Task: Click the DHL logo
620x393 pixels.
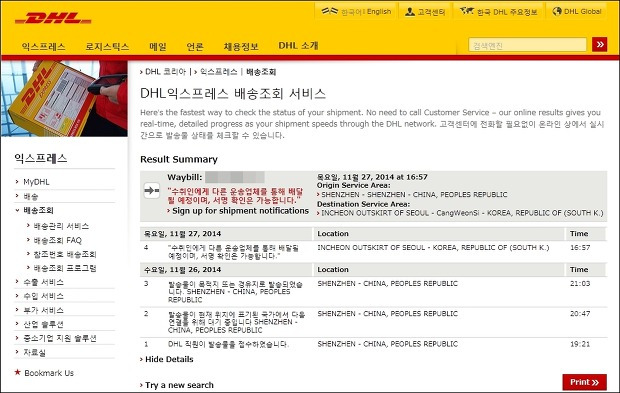Action: coord(53,18)
